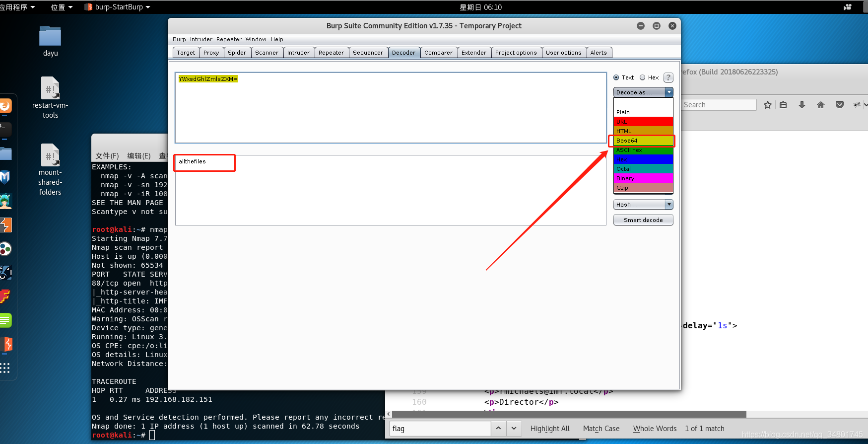868x444 pixels.
Task: Click left scroll arrow of Firefox source view
Action: [x=389, y=414]
